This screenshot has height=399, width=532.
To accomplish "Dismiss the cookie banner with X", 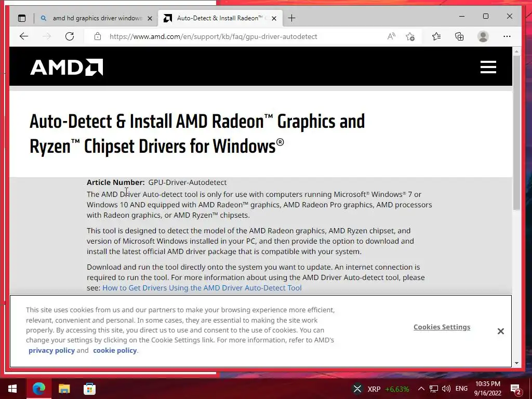I will tap(500, 331).
